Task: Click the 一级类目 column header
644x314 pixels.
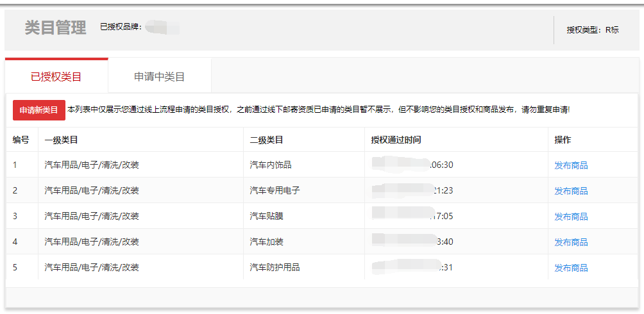Action: pyautogui.click(x=61, y=140)
